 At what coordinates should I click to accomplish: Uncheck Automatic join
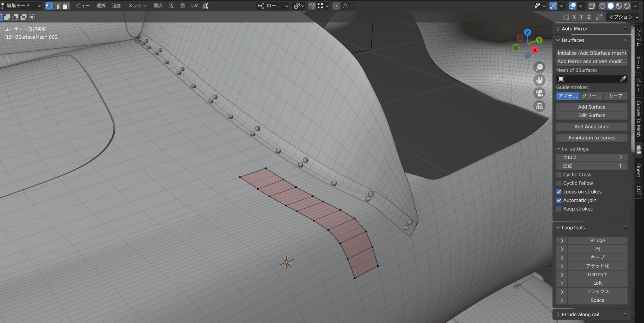[559, 200]
